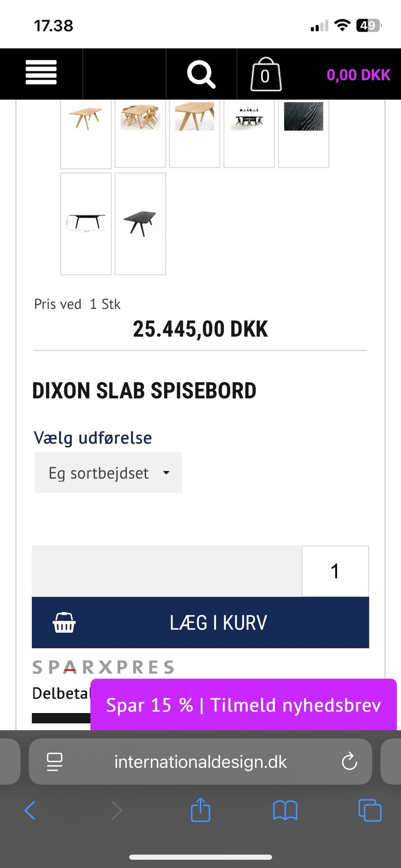The image size is (401, 868).
Task: Open cart total 0,00 DKK
Action: [358, 75]
